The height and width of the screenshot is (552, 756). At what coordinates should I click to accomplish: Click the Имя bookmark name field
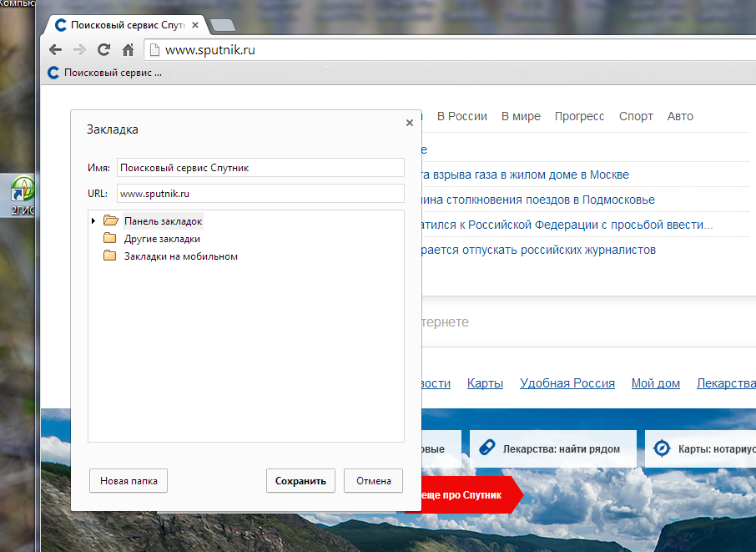point(260,168)
